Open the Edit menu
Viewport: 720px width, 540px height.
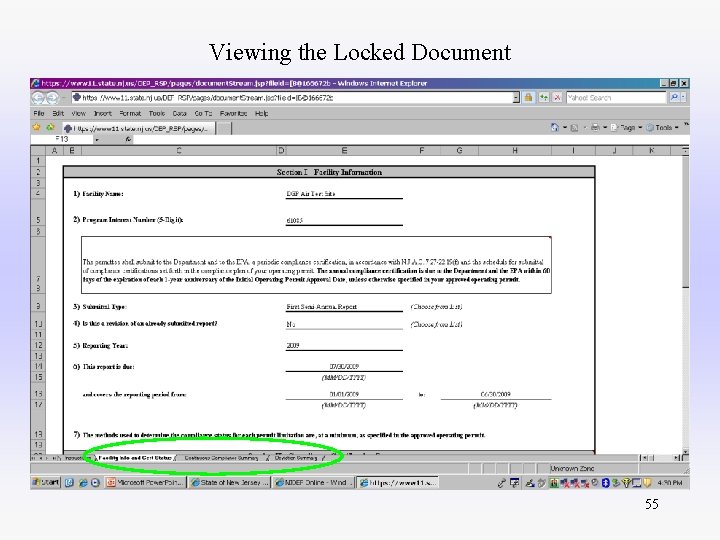[x=58, y=113]
